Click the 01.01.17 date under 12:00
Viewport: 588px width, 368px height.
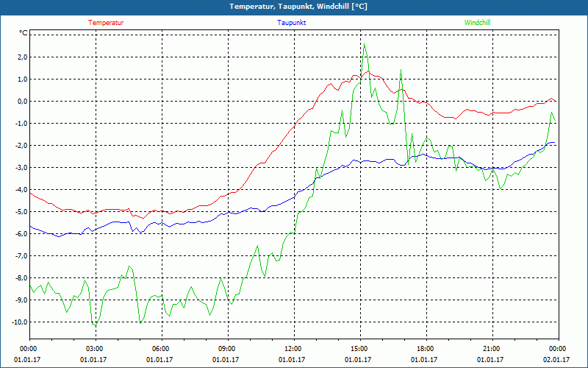[x=292, y=360]
